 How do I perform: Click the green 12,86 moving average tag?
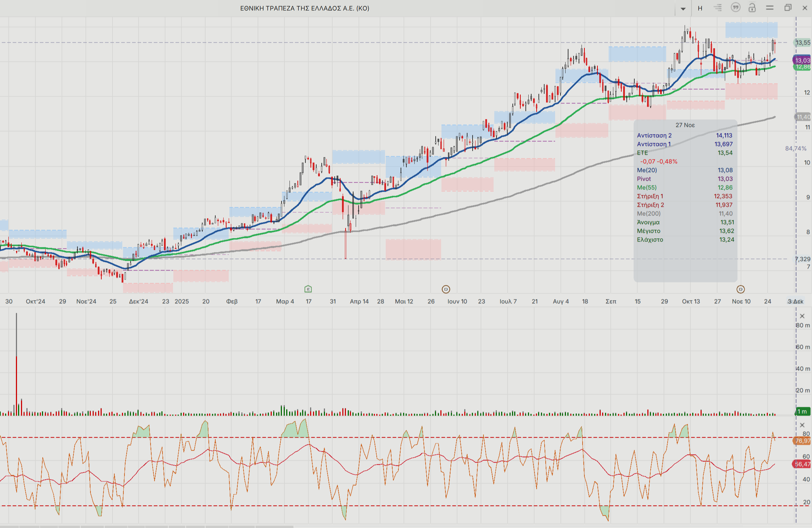(802, 67)
